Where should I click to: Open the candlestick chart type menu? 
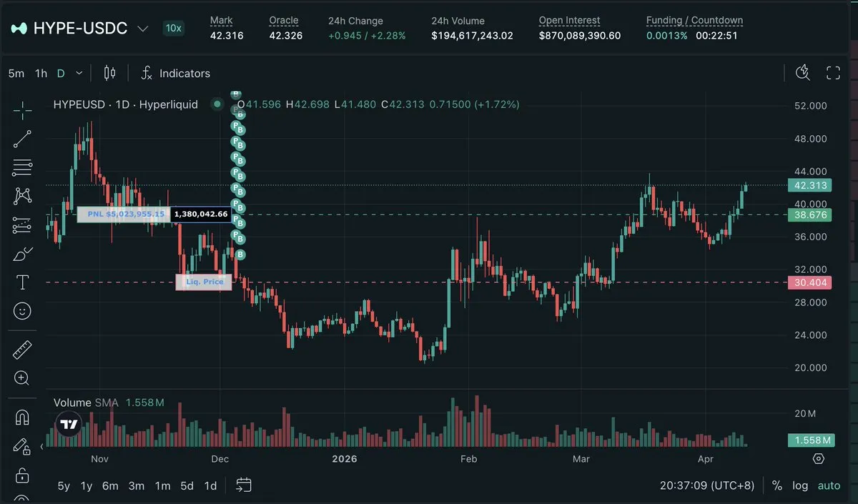pos(109,73)
